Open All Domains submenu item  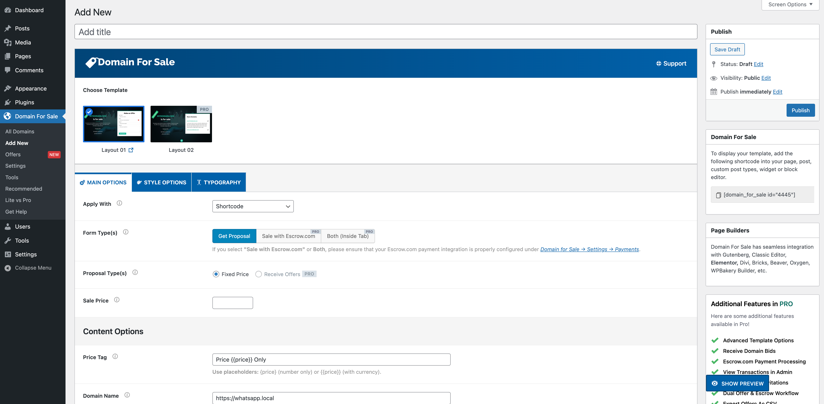[20, 132]
